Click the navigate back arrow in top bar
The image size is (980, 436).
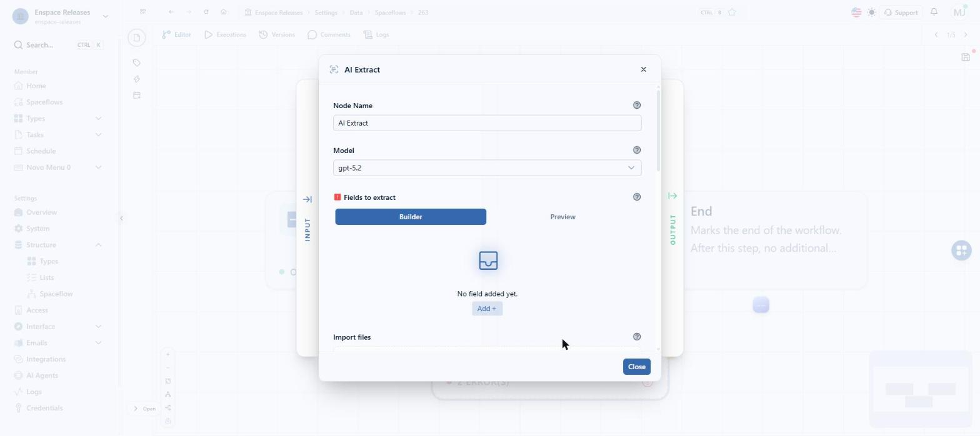click(171, 12)
